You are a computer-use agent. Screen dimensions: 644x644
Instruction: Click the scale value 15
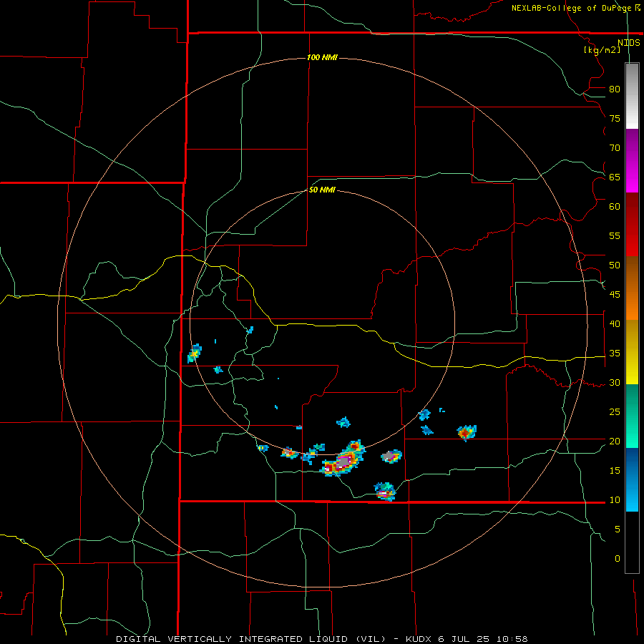click(x=615, y=471)
